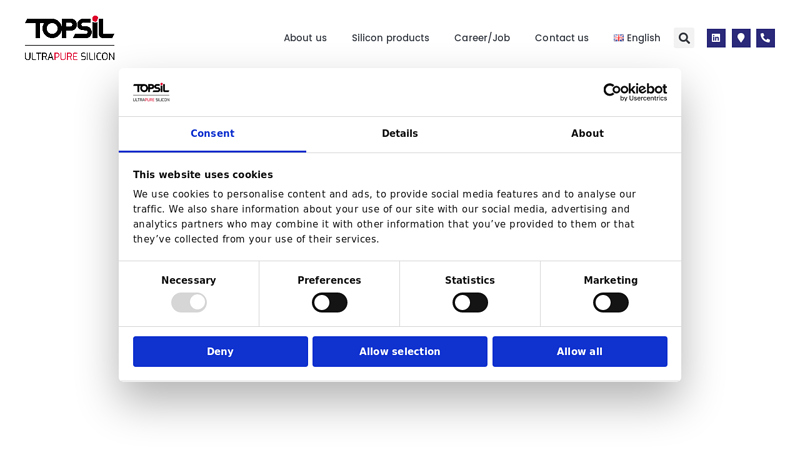Switch to the About tab
This screenshot has width=800, height=450.
pyautogui.click(x=587, y=134)
